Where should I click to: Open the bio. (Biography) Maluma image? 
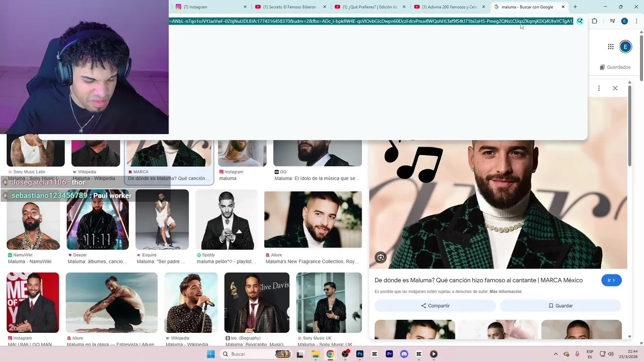257,303
